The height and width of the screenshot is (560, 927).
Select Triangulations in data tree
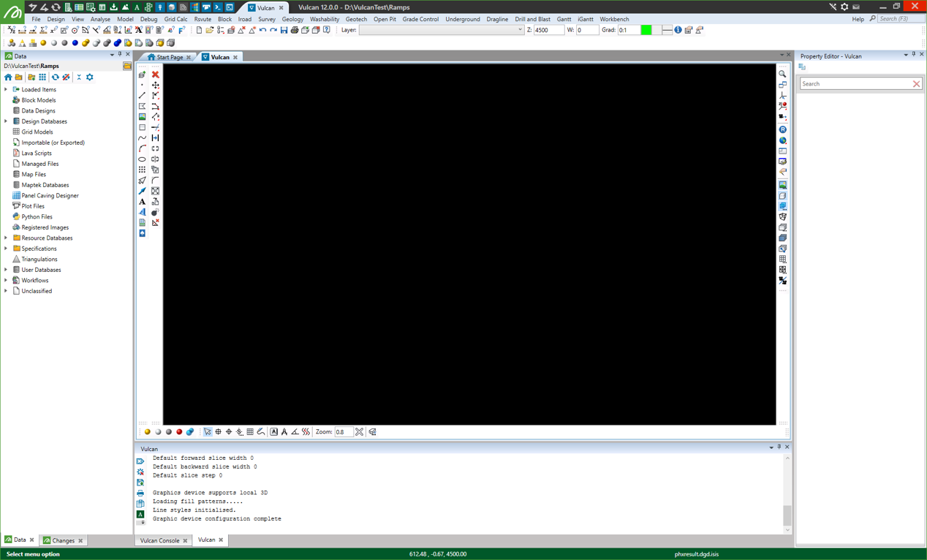[39, 260]
